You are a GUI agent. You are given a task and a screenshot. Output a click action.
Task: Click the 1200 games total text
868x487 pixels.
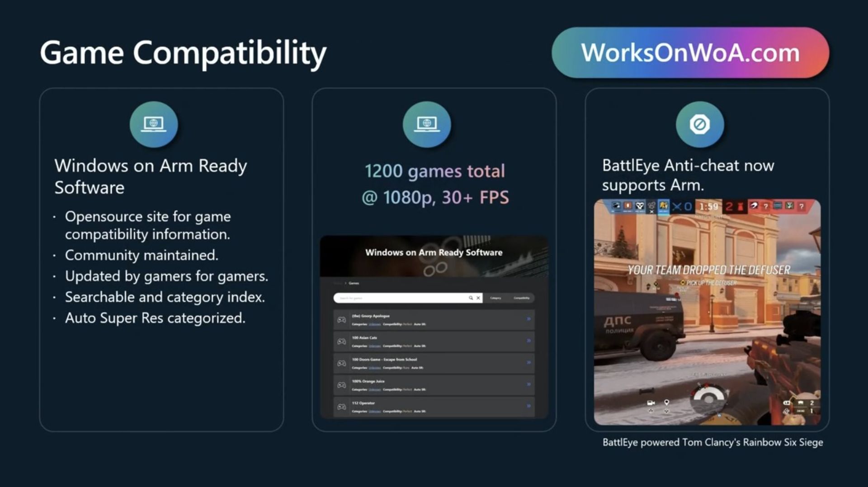point(434,171)
